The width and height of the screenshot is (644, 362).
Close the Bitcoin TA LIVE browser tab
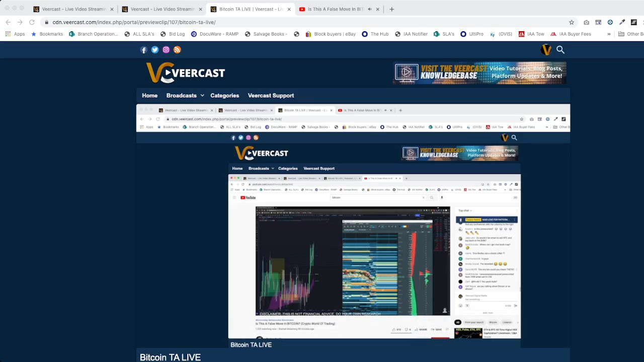289,9
